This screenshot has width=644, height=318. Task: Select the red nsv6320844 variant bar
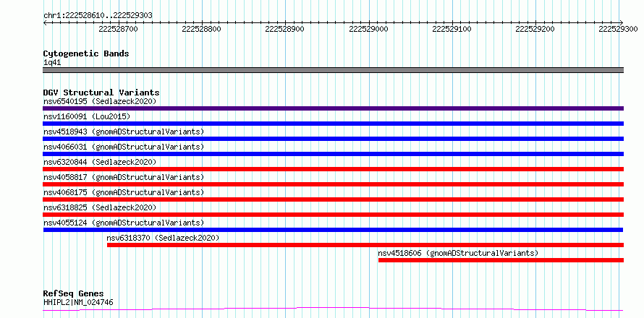[x=334, y=169]
